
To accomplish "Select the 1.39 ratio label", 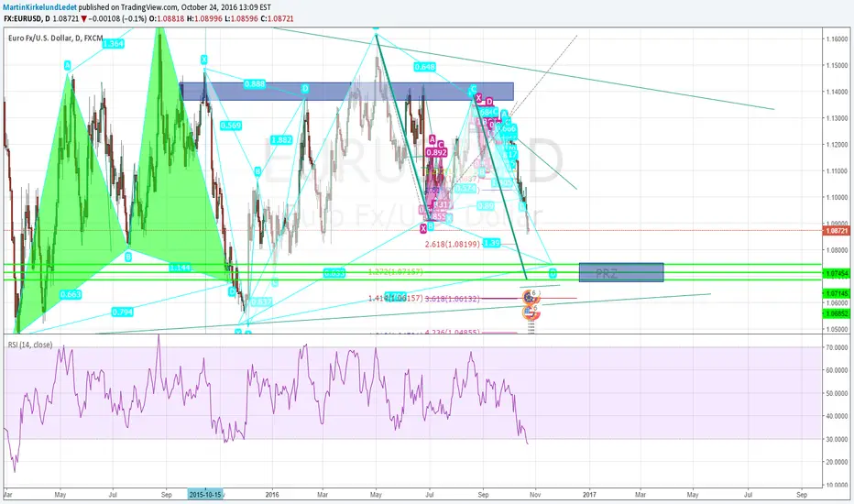I will click(491, 243).
